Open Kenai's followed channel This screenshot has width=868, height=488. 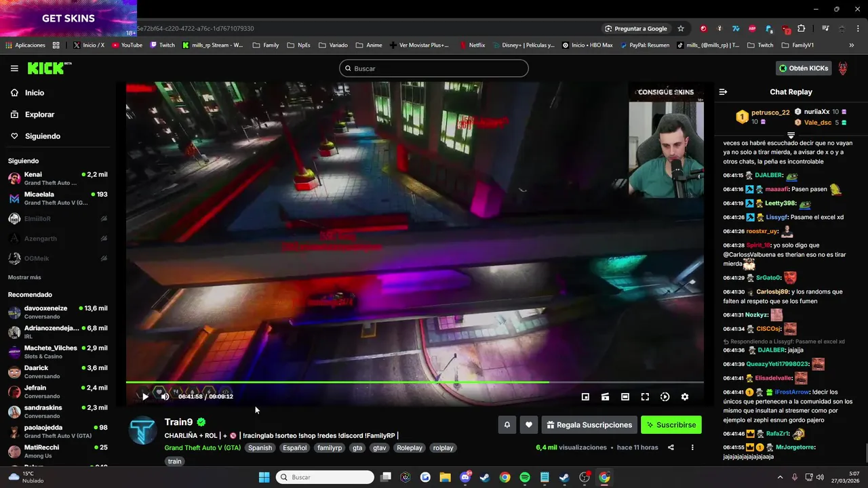point(58,178)
